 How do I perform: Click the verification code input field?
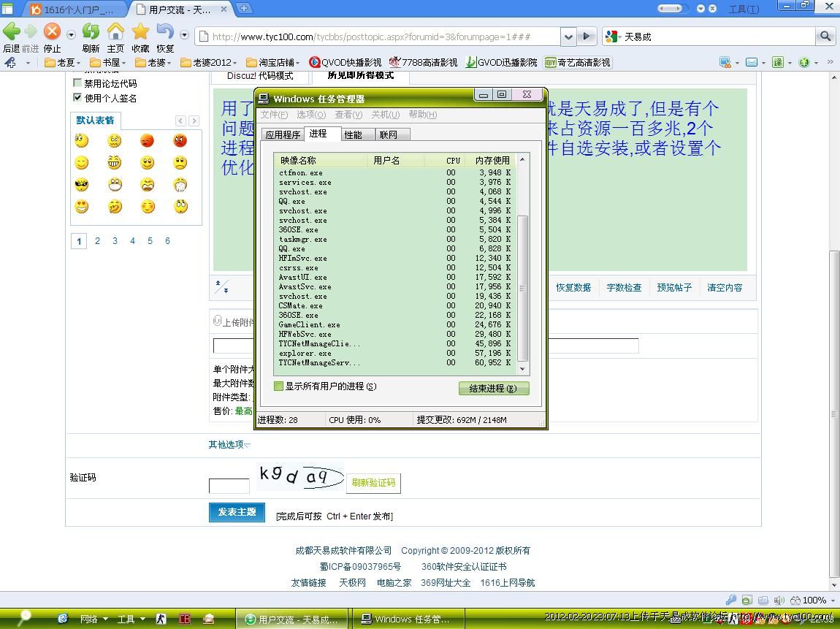click(229, 486)
